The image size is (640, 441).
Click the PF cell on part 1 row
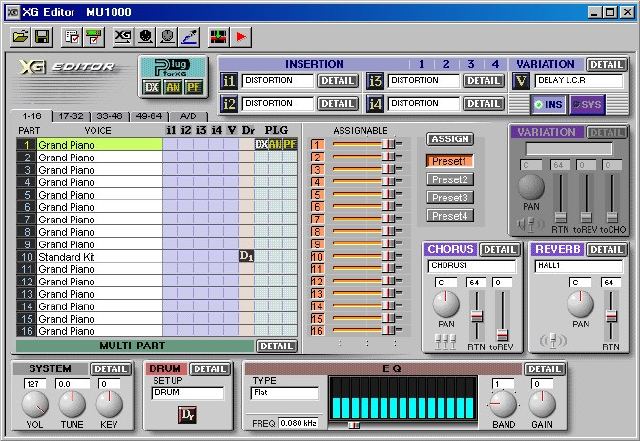coord(290,145)
